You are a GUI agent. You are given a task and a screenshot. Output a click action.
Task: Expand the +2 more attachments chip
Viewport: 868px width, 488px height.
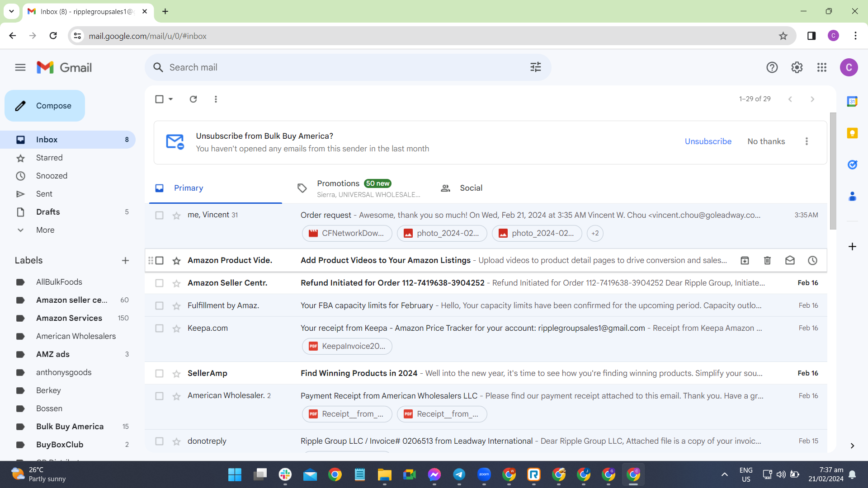tap(595, 234)
